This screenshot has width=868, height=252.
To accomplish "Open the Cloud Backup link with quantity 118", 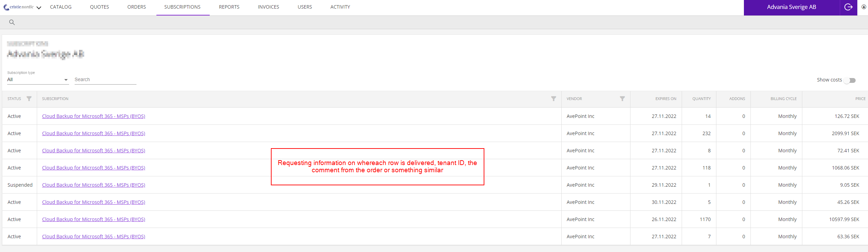I will pos(94,168).
